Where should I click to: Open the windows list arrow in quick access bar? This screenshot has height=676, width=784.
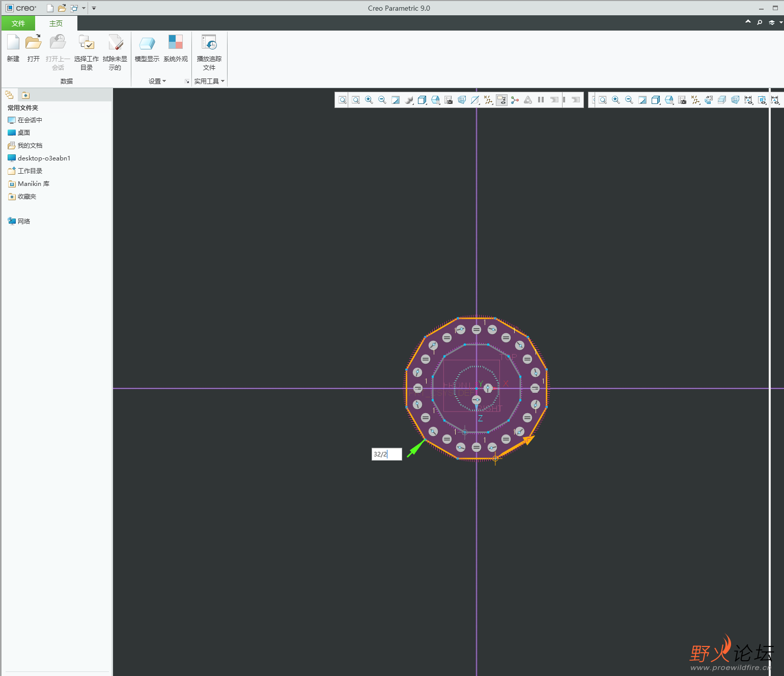click(x=84, y=8)
